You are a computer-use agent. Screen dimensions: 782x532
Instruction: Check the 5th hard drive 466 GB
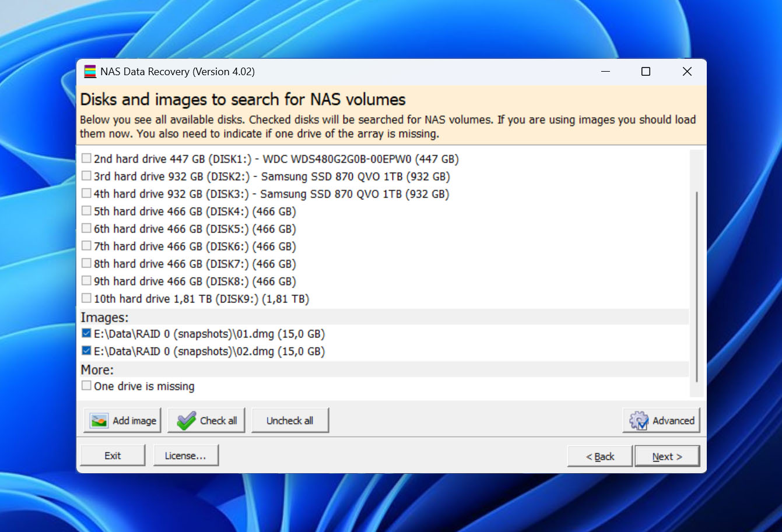[86, 210]
